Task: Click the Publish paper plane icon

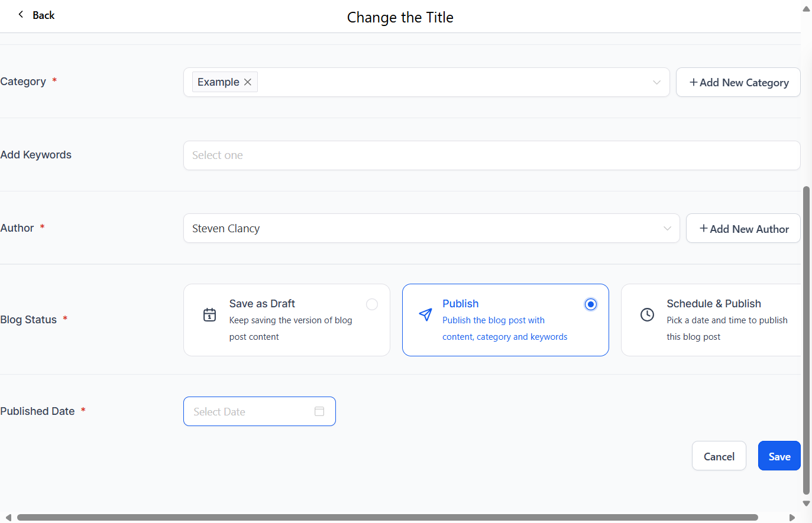Action: click(425, 314)
